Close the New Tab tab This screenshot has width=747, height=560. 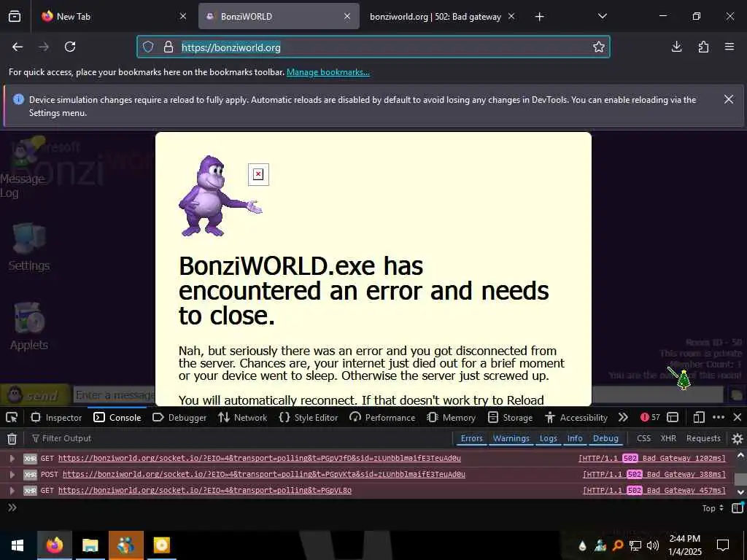click(183, 17)
